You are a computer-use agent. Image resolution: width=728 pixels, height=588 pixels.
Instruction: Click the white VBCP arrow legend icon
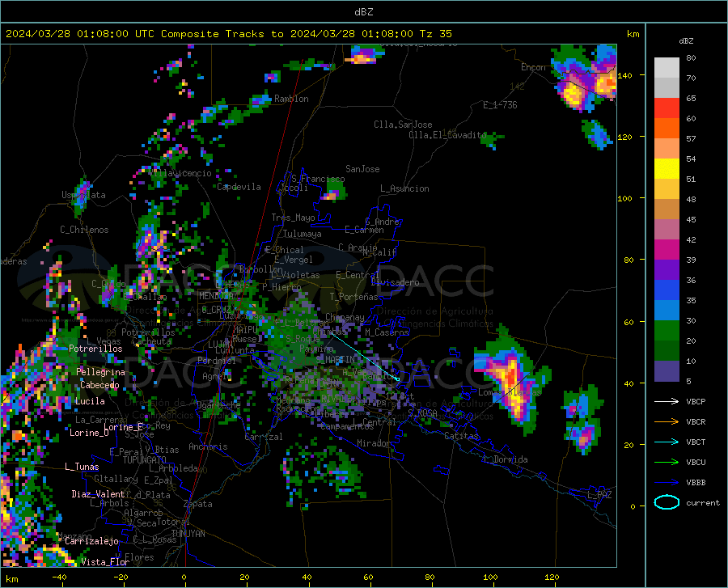click(x=667, y=401)
